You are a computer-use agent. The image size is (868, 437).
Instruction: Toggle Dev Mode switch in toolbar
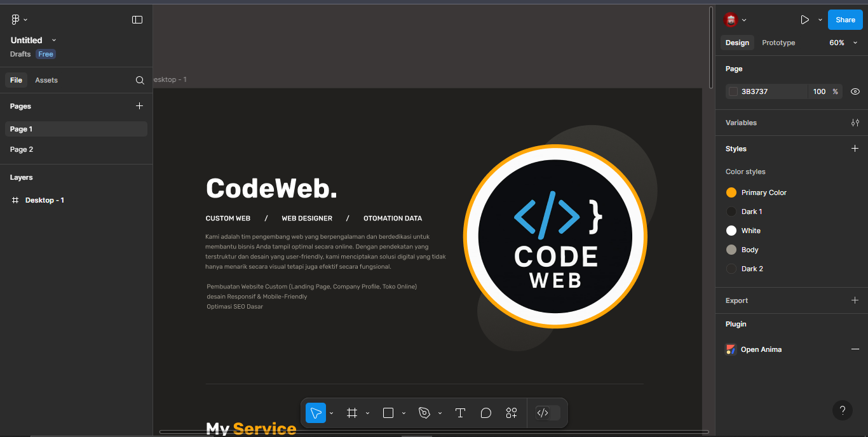(x=547, y=413)
